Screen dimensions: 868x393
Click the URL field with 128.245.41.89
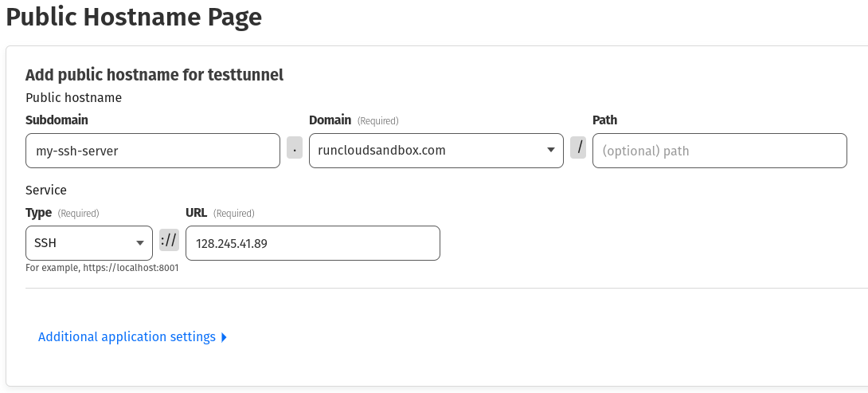[x=312, y=243]
